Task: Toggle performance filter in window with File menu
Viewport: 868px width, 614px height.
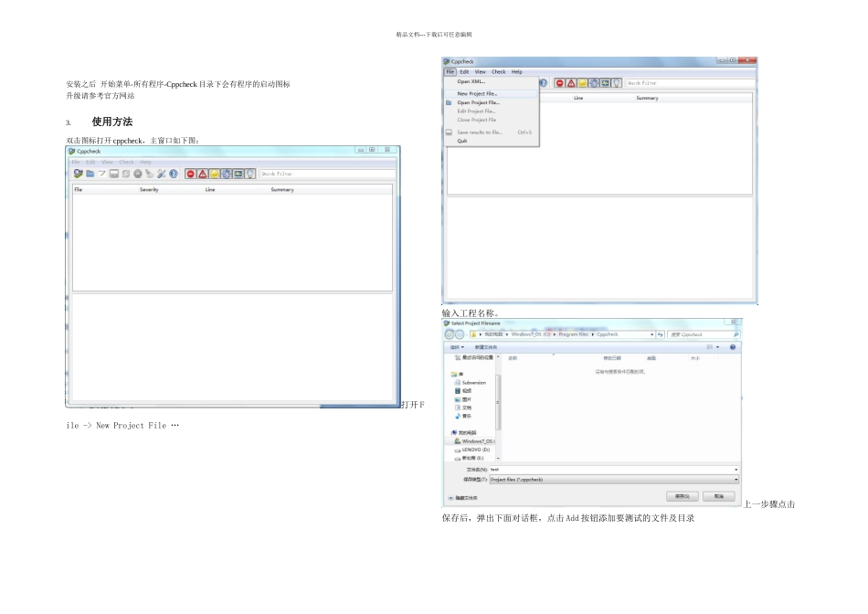Action: (606, 83)
